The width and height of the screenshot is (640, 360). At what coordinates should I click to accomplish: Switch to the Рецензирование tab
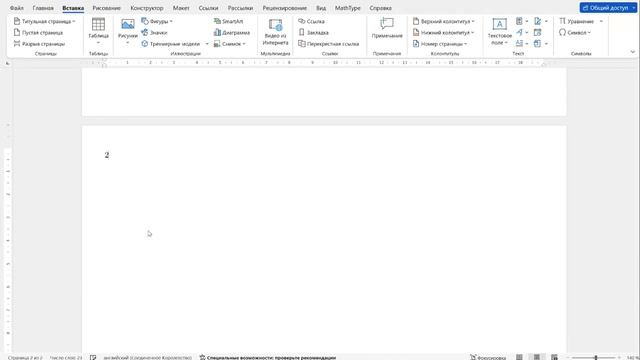click(x=284, y=8)
